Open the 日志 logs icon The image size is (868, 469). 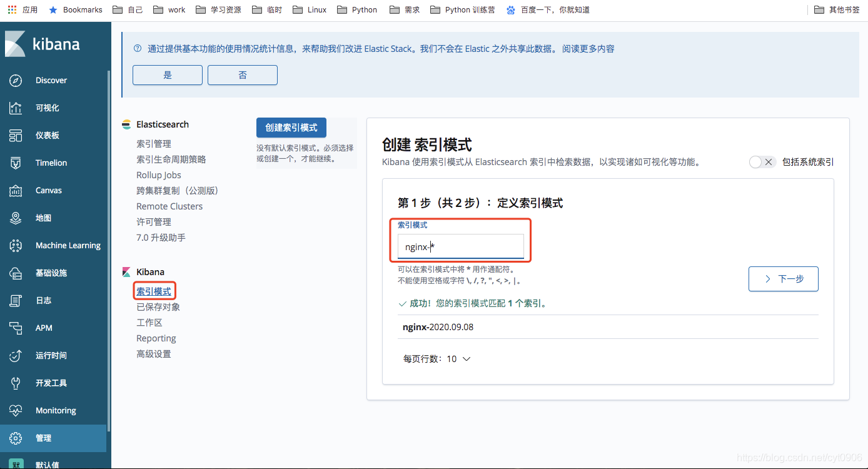tap(16, 300)
